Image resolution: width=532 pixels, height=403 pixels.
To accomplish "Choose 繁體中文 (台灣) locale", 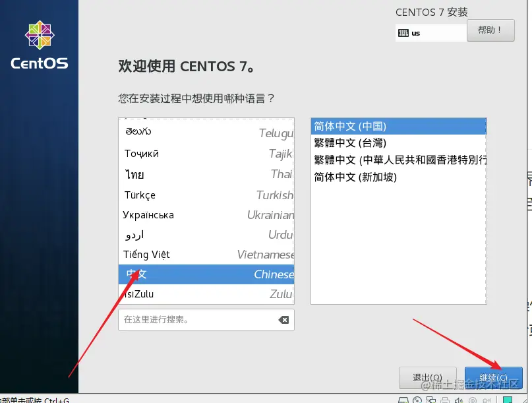I will (x=399, y=143).
